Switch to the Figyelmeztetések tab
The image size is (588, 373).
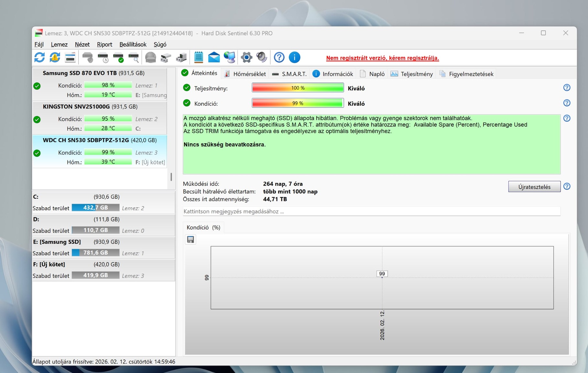pos(466,74)
